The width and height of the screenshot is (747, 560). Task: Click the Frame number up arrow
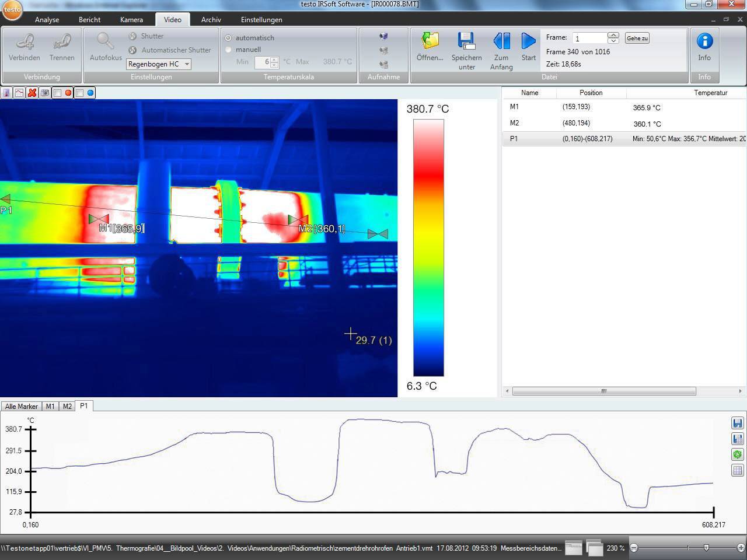(x=613, y=34)
